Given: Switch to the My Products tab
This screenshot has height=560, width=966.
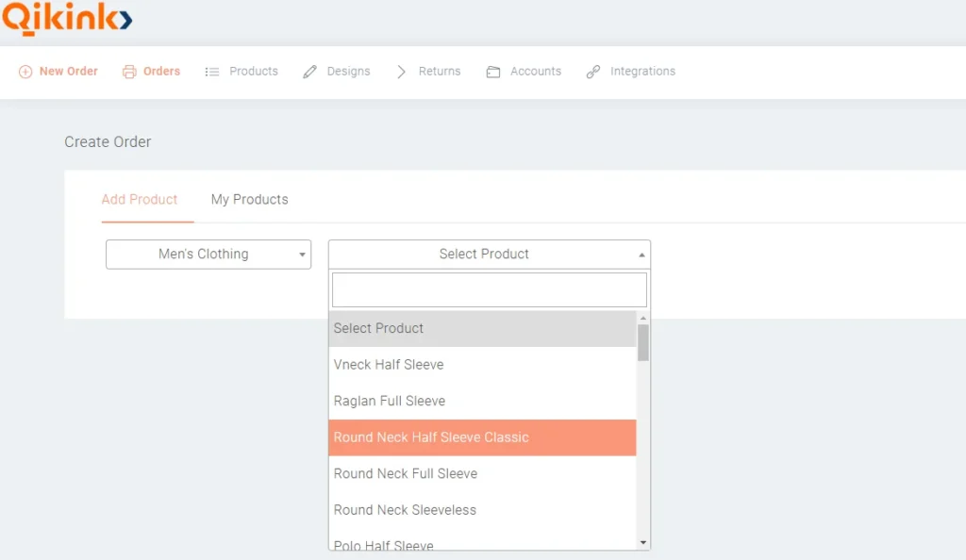Looking at the screenshot, I should pyautogui.click(x=249, y=199).
